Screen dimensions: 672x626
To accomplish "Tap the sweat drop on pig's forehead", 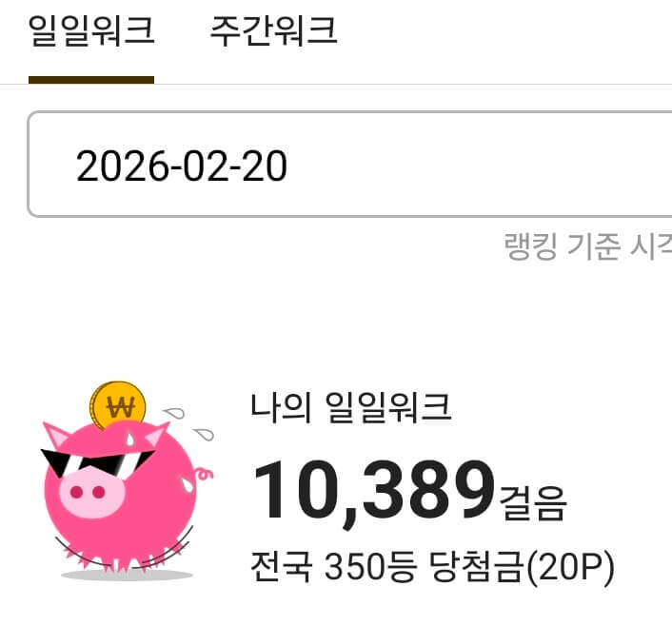I will [129, 439].
